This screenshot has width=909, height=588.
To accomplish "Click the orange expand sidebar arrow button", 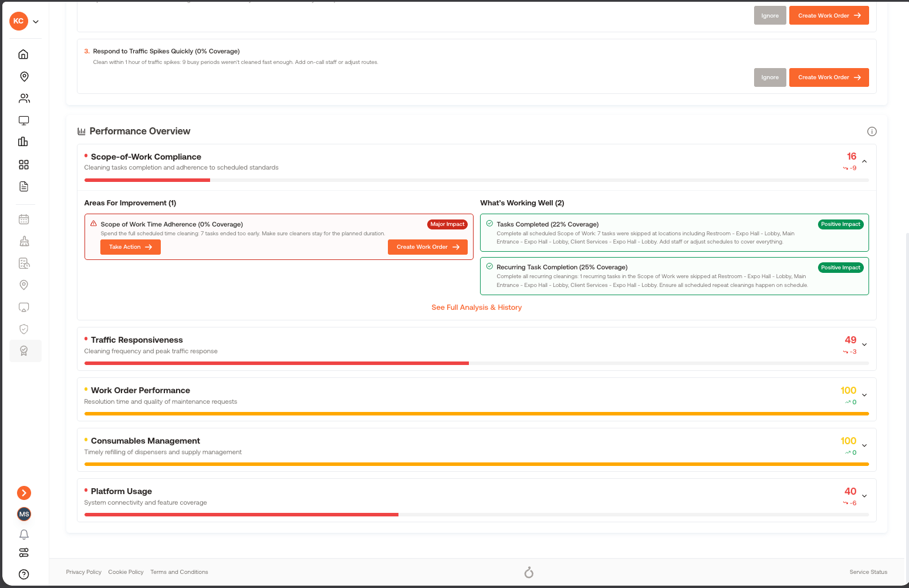I will click(x=24, y=493).
